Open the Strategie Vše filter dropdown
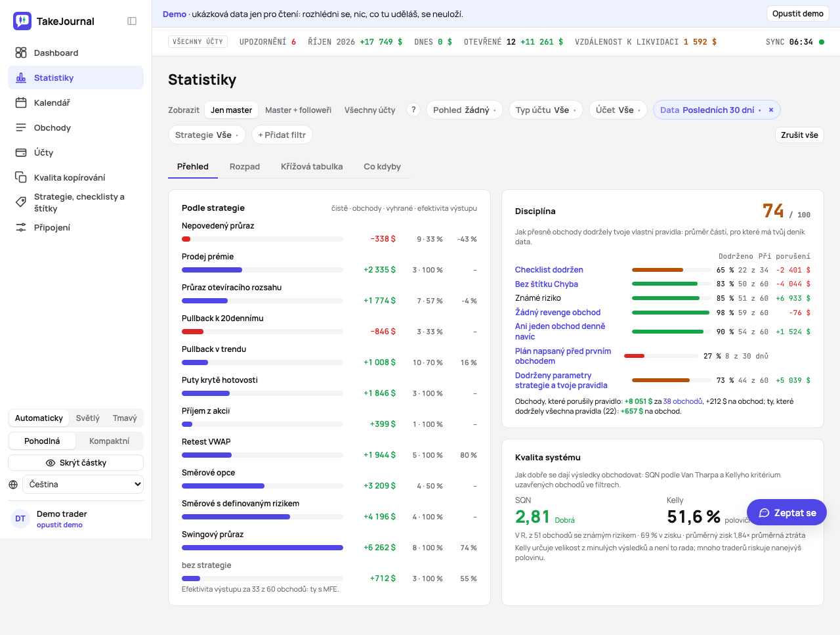This screenshot has height=635, width=840. tap(207, 135)
